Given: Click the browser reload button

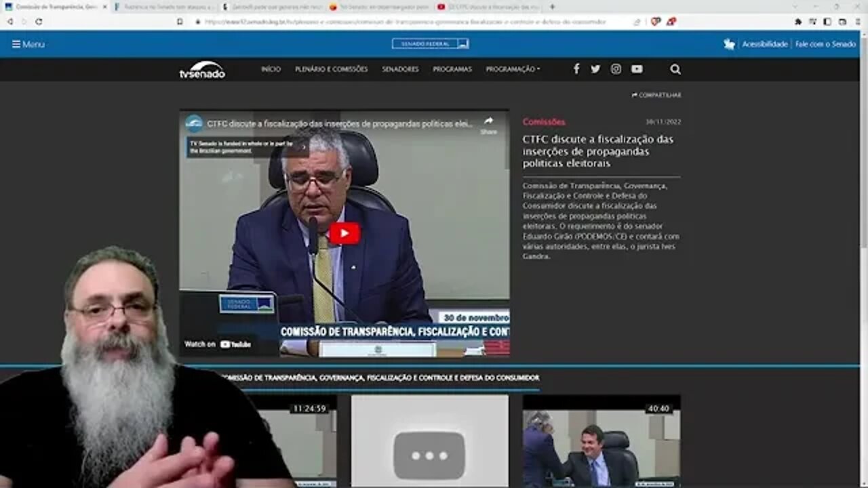Looking at the screenshot, I should tap(39, 22).
